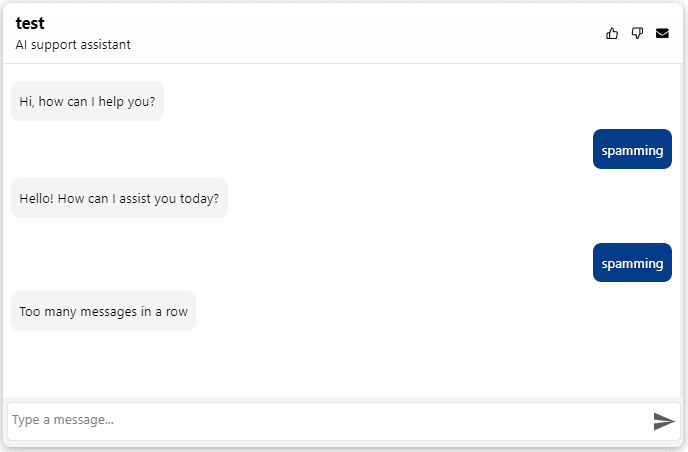Click the thumbs up feedback icon
This screenshot has height=452, width=688.
click(x=612, y=34)
